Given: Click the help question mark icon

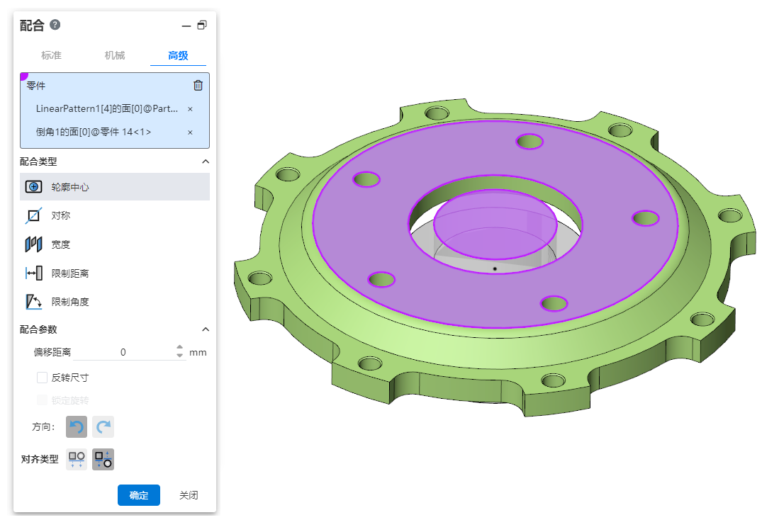Looking at the screenshot, I should coord(55,25).
